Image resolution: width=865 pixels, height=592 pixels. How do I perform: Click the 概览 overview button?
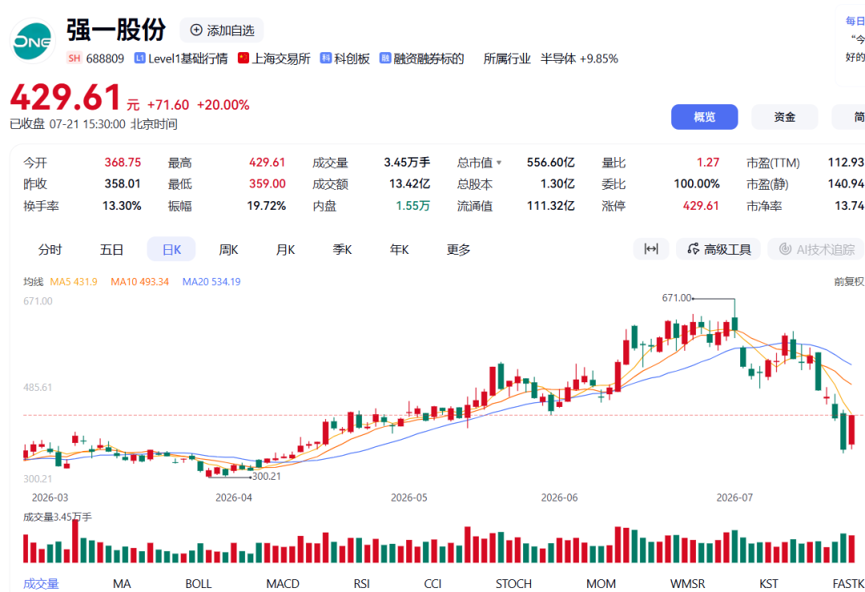[704, 117]
